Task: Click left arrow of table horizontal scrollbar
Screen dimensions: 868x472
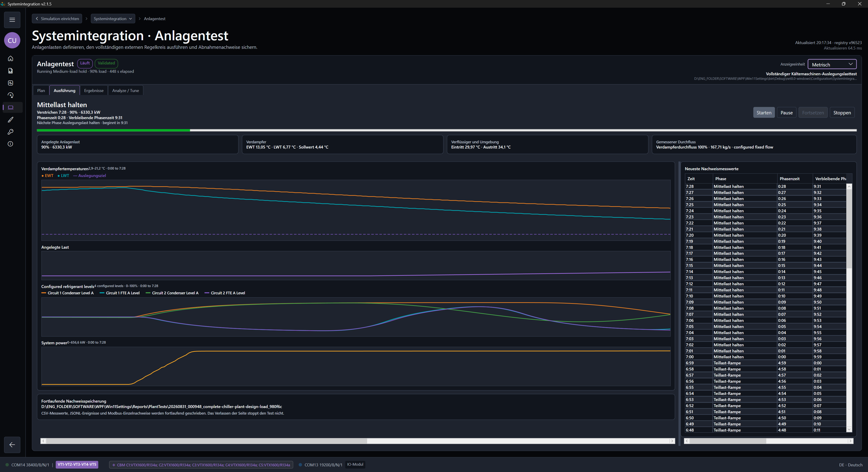Action: click(687, 441)
